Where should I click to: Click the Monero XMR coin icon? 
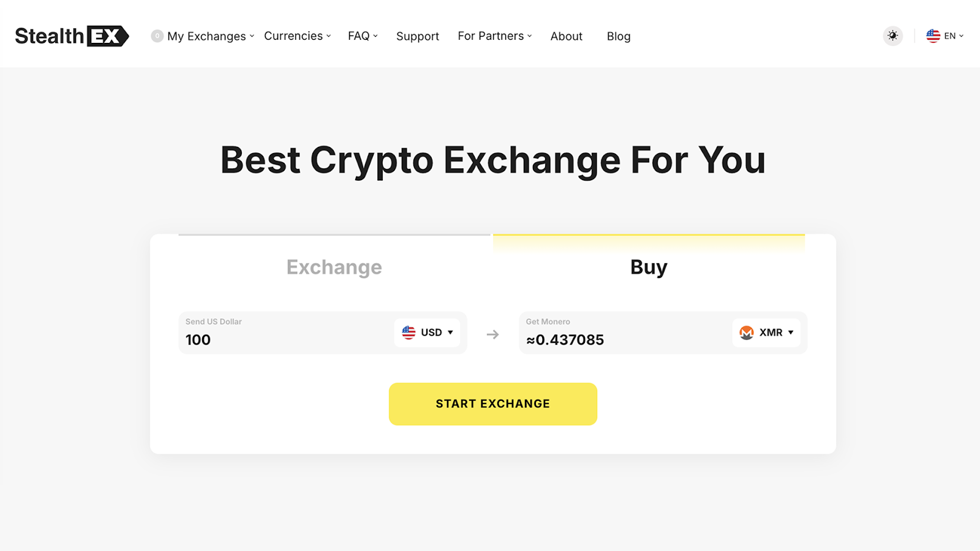click(x=746, y=332)
